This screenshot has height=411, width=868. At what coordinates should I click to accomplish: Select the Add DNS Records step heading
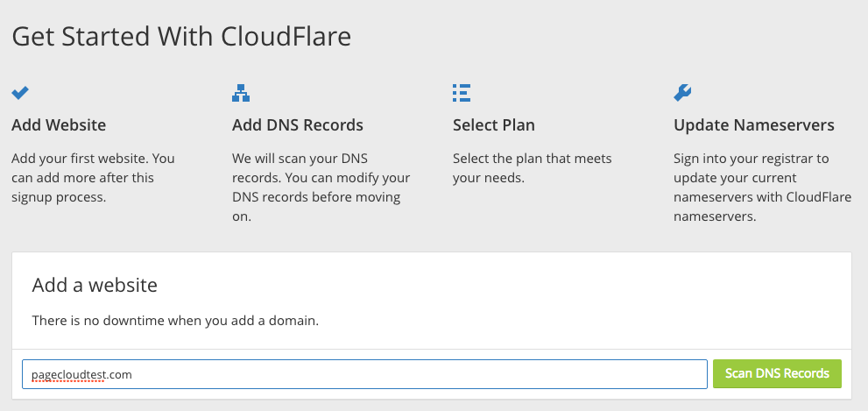click(x=297, y=125)
